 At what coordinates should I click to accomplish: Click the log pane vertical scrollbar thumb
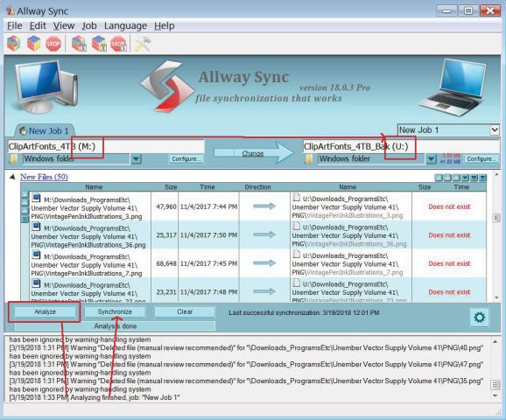[495, 384]
